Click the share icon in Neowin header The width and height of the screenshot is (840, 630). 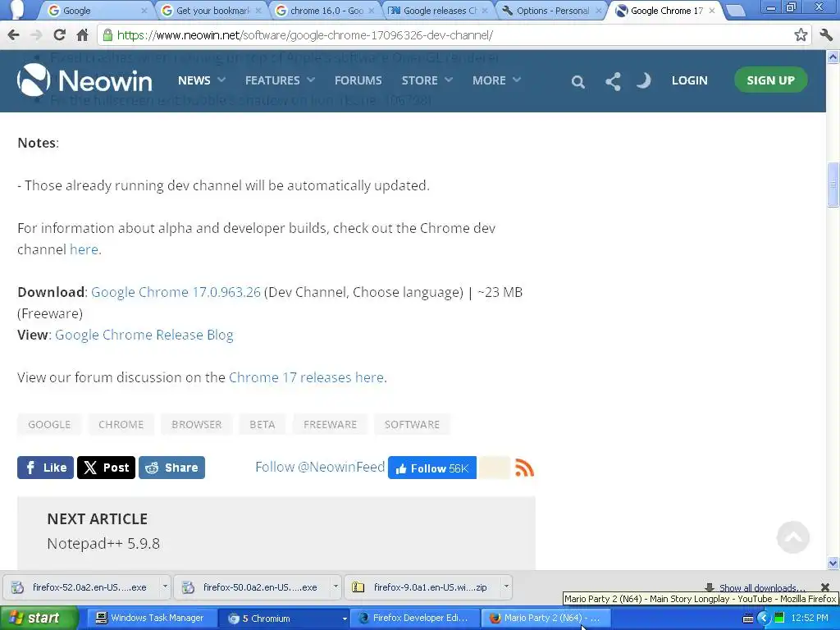pos(613,81)
